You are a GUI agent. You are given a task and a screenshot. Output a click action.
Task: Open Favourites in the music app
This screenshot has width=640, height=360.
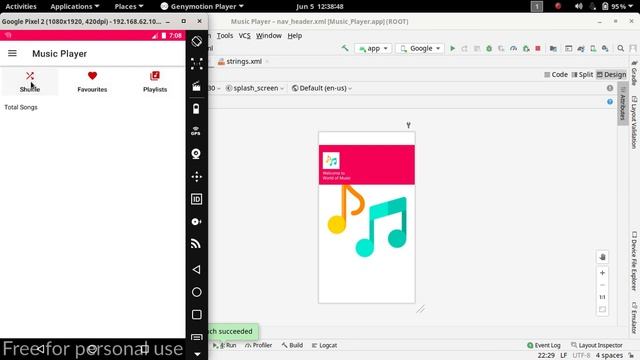coord(92,82)
